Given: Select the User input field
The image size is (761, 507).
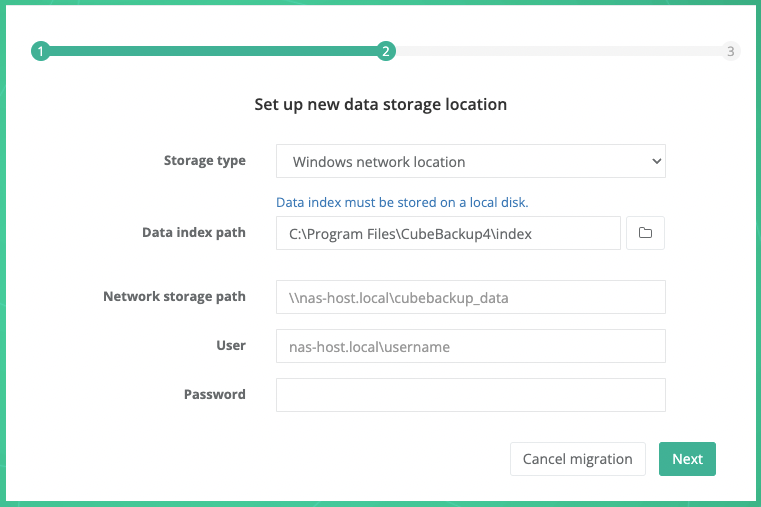Looking at the screenshot, I should (x=470, y=346).
